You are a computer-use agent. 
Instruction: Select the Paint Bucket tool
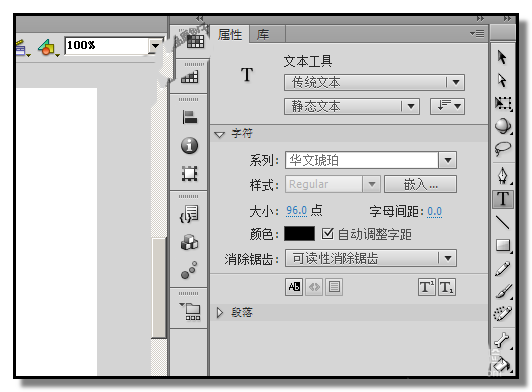[x=502, y=364]
